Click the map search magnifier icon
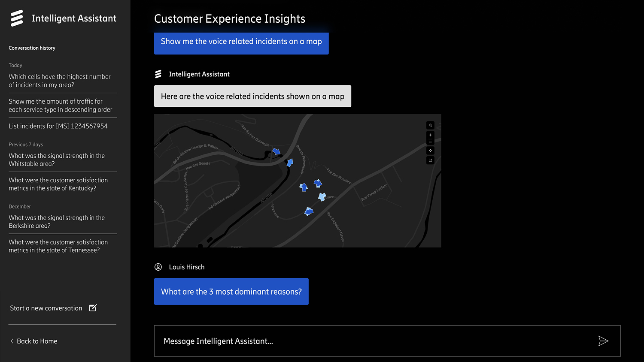 coord(430,125)
